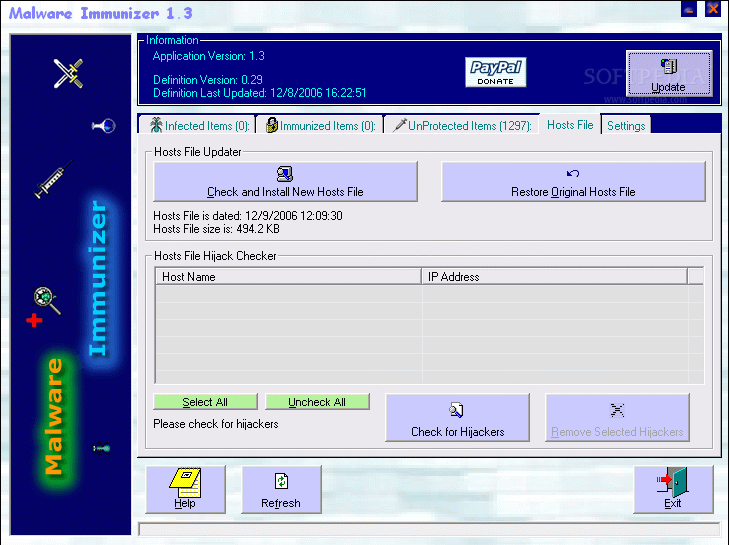Click the undo arrow icon on Restore button
Screen dimensions: 729x545
[x=573, y=173]
